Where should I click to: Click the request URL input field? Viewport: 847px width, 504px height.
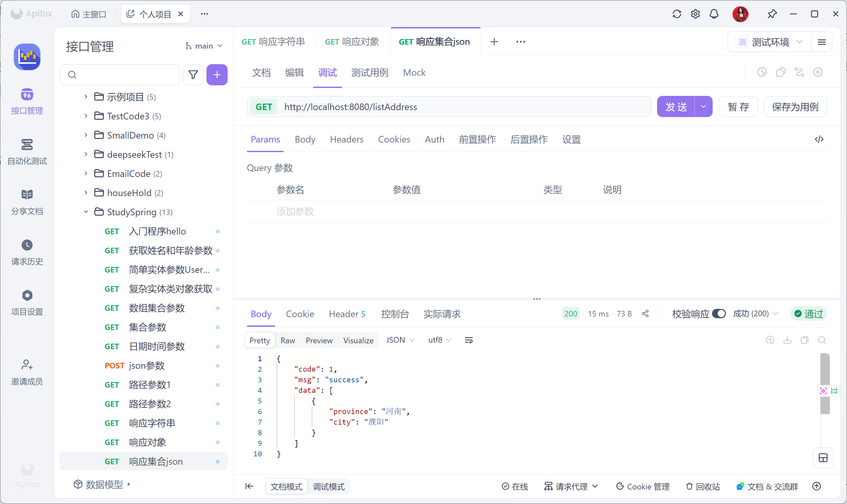pos(462,106)
